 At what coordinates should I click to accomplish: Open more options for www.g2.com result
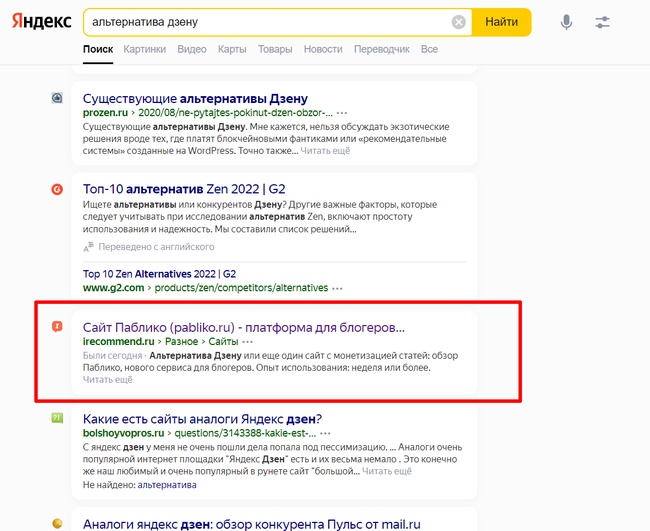tap(337, 288)
